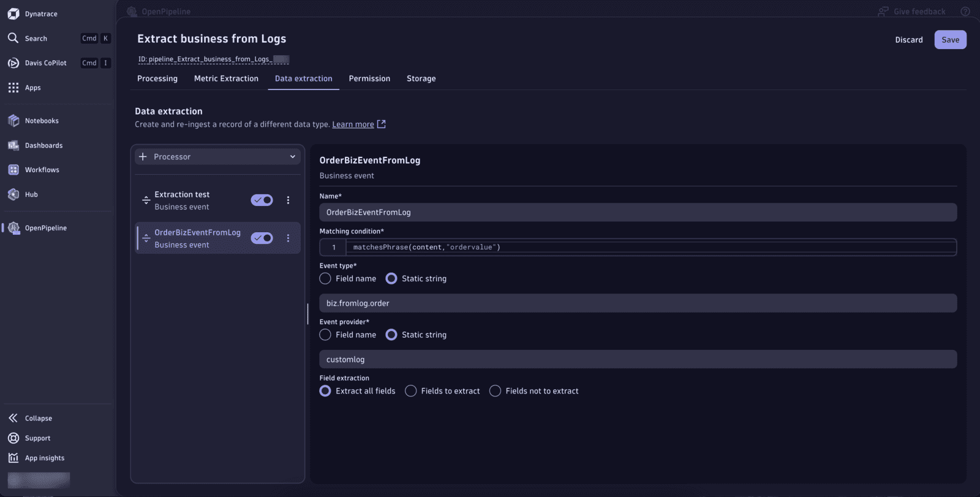
Task: Open the Apps grid icon
Action: [x=13, y=88]
